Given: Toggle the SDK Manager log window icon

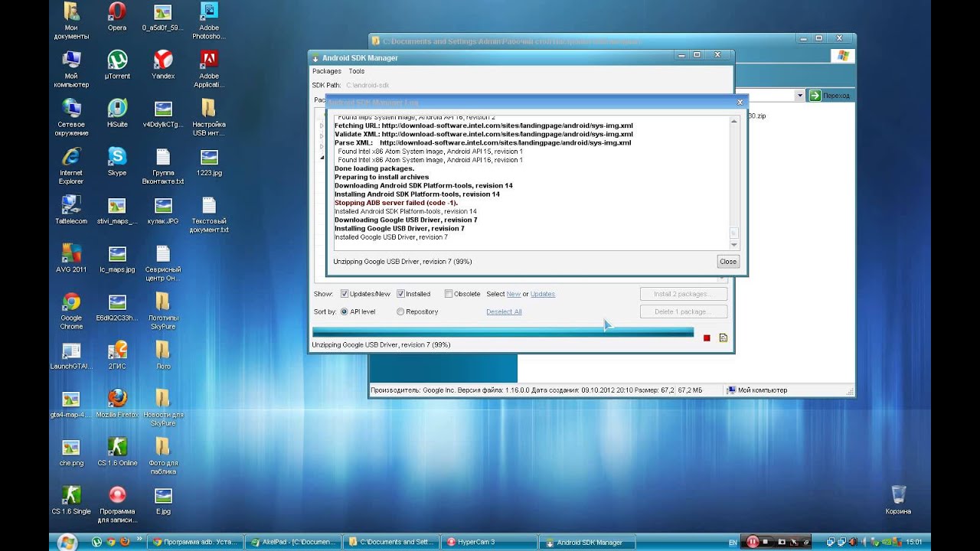Looking at the screenshot, I should (724, 337).
